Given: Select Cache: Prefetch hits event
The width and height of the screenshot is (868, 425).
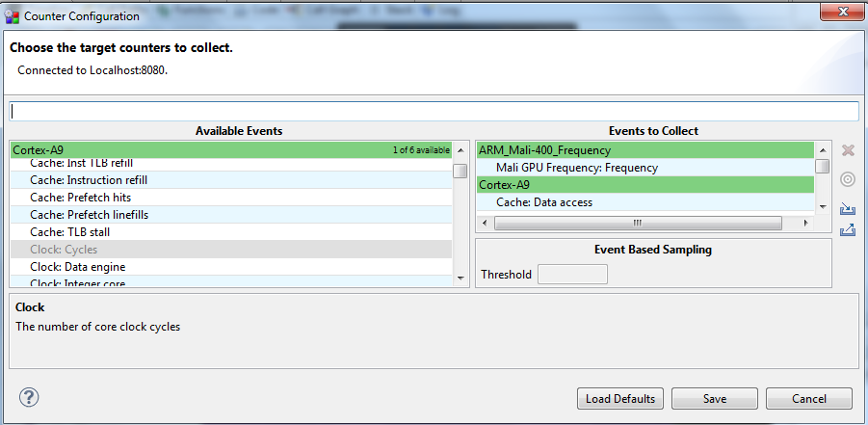Looking at the screenshot, I should click(82, 198).
